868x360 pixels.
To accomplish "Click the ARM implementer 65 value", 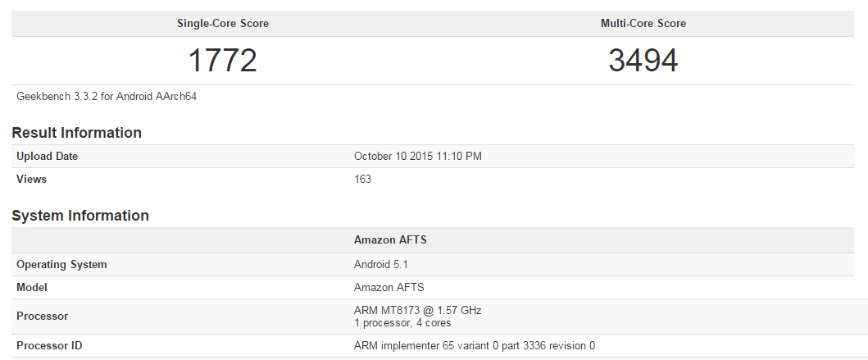I will (475, 345).
